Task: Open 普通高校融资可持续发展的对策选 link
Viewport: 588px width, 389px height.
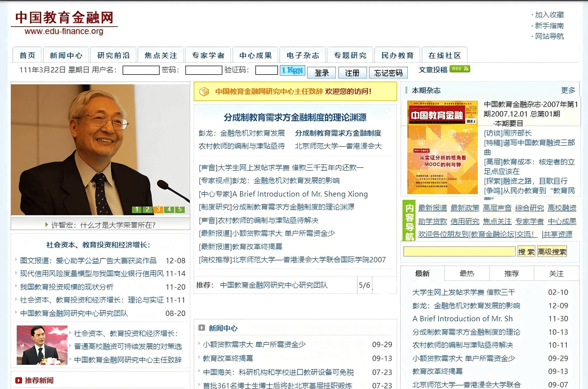Action: pyautogui.click(x=128, y=346)
